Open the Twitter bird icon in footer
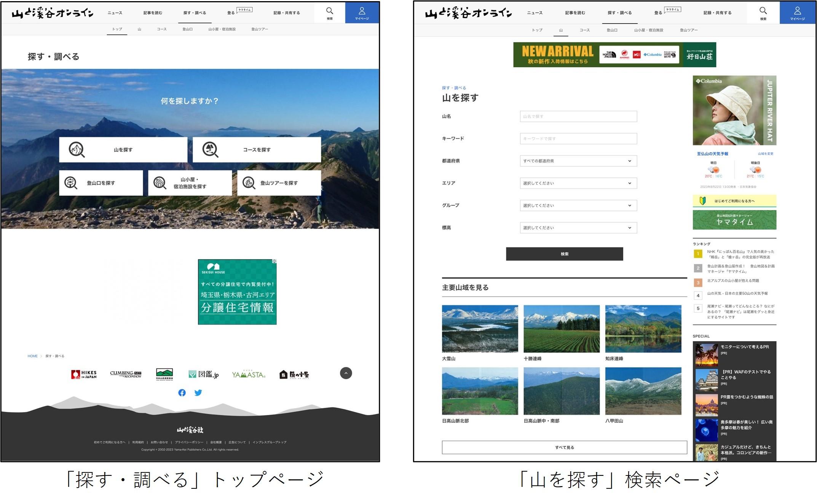817x504 pixels. tap(198, 393)
